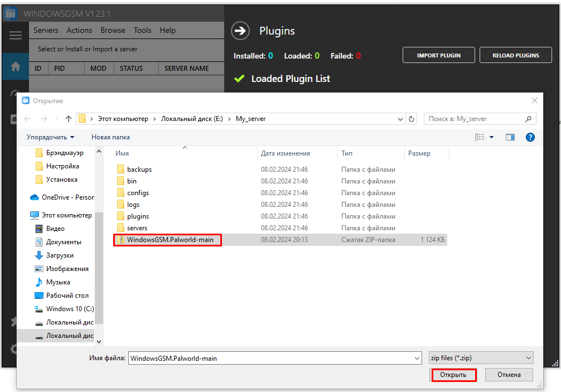Sort by Тип column header
The image size is (561, 392).
[371, 153]
